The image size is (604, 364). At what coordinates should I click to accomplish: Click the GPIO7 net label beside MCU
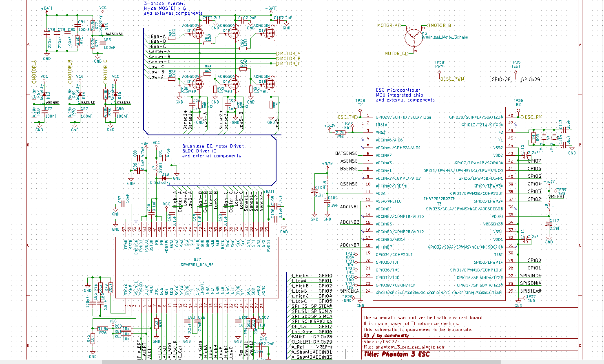(534, 161)
